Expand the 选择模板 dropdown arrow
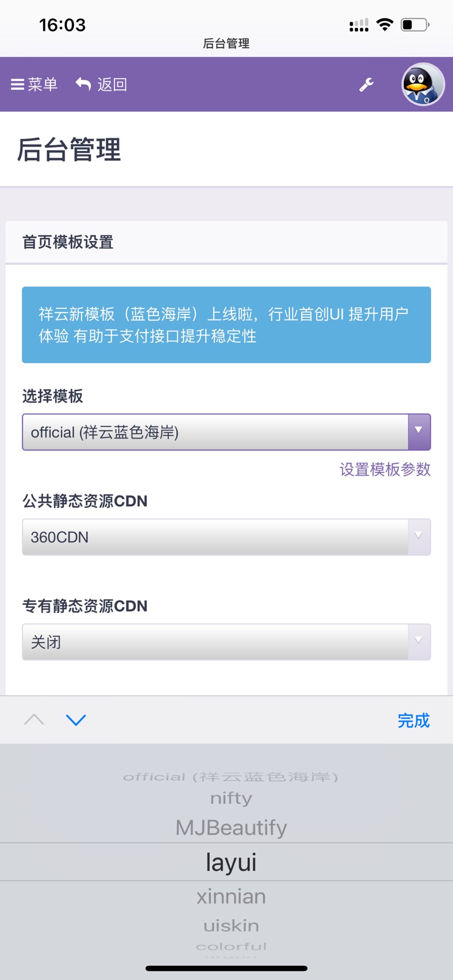The height and width of the screenshot is (980, 453). pos(419,432)
